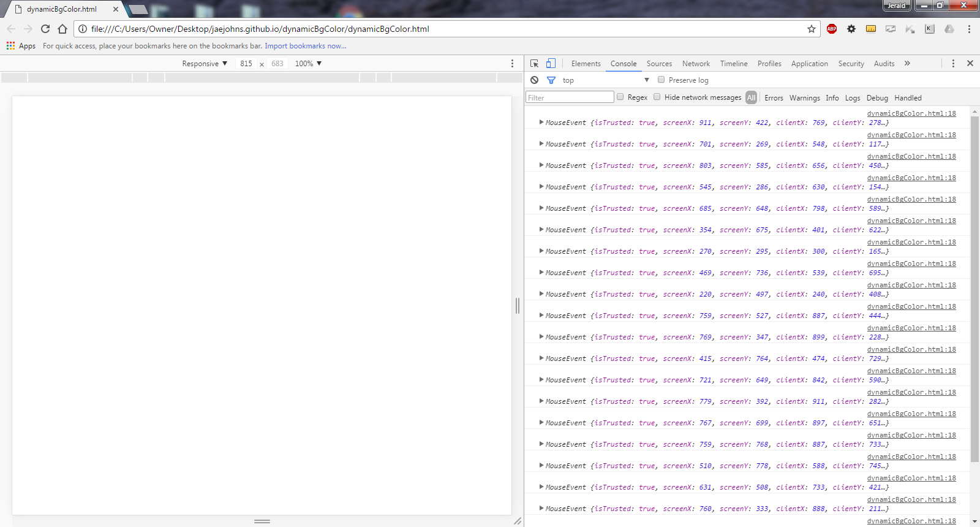Enable the Preserve log checkbox
Screen dimensions: 980x527
coord(661,80)
